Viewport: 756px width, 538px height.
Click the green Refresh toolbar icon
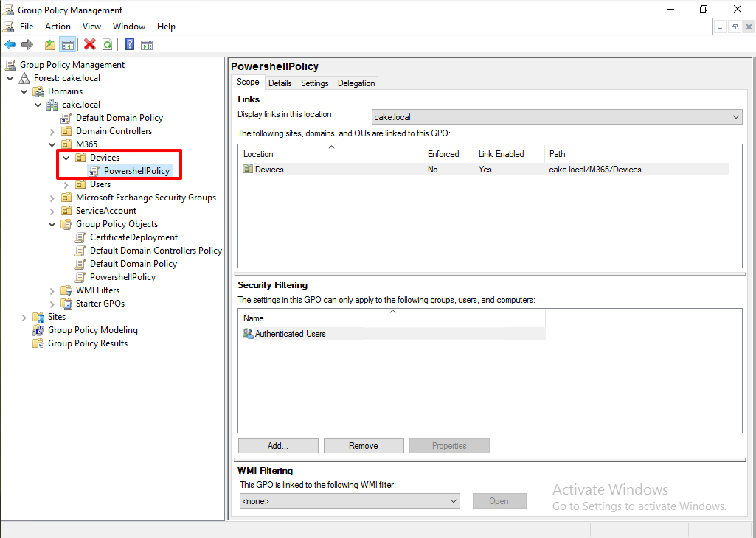107,45
